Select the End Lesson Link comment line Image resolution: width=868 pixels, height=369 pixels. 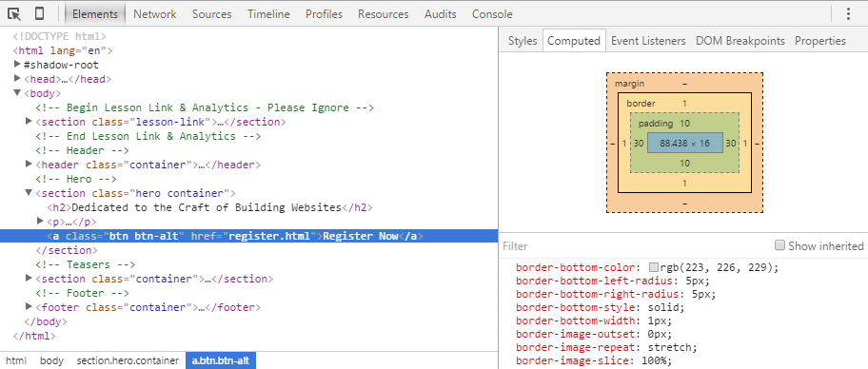click(x=148, y=136)
